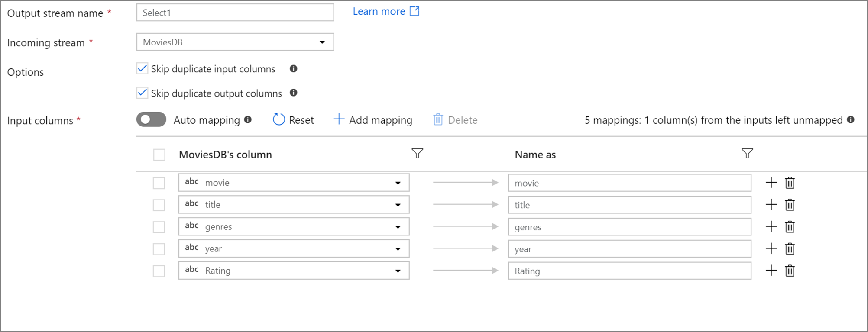Click the filter icon beside MoviesDB's column header
Viewport: 868px width, 332px height.
click(x=417, y=154)
